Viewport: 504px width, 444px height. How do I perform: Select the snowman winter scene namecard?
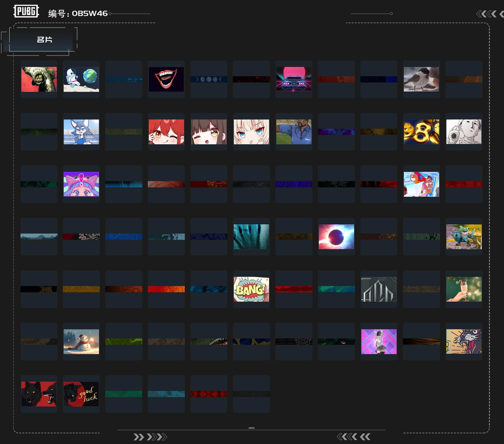[81, 341]
